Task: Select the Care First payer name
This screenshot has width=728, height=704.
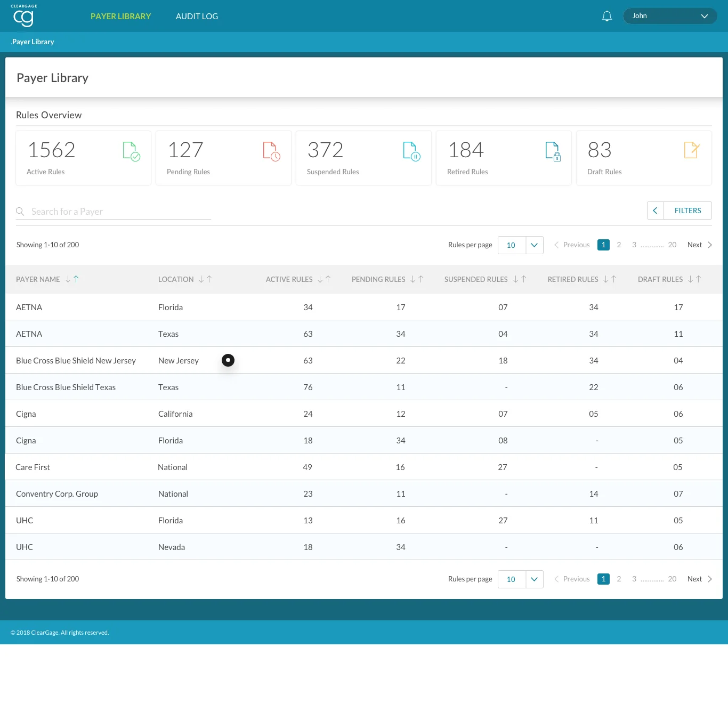Action: [33, 467]
